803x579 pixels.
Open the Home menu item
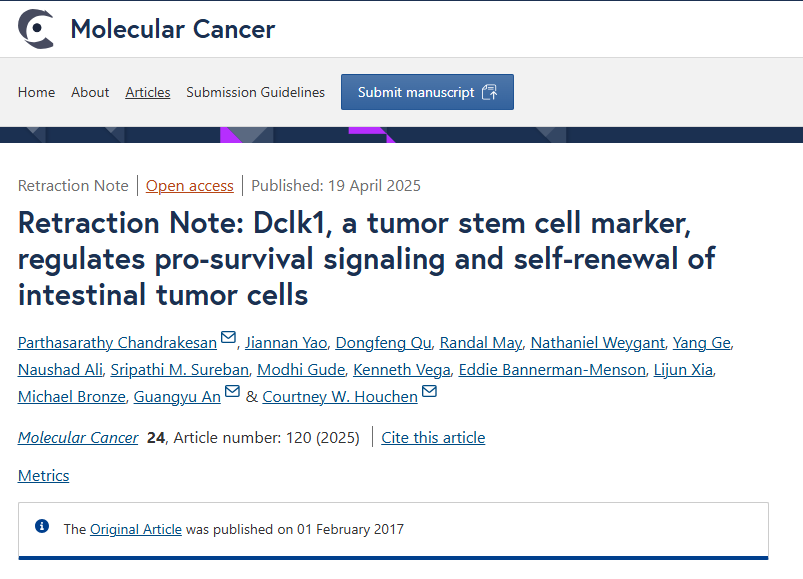point(36,92)
